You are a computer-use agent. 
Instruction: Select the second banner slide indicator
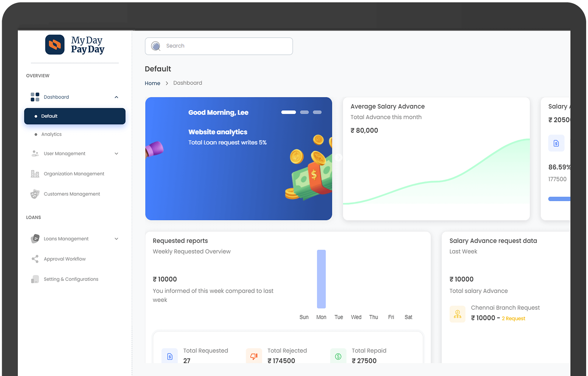point(304,112)
